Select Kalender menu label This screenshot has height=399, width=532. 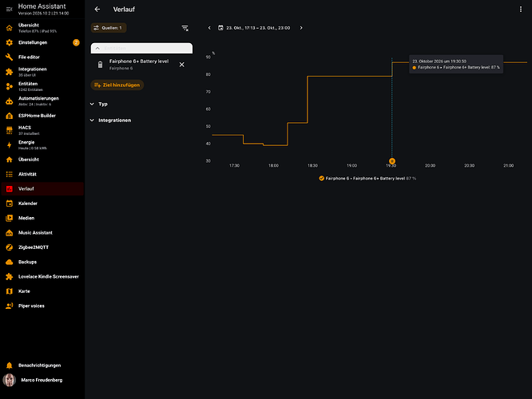tap(28, 203)
